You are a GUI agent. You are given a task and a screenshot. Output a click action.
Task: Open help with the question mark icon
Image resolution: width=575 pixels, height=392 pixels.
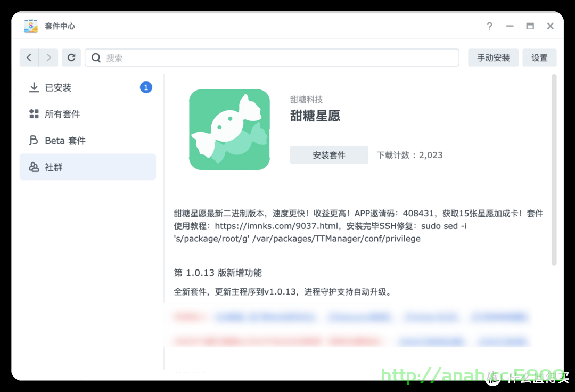tap(490, 26)
